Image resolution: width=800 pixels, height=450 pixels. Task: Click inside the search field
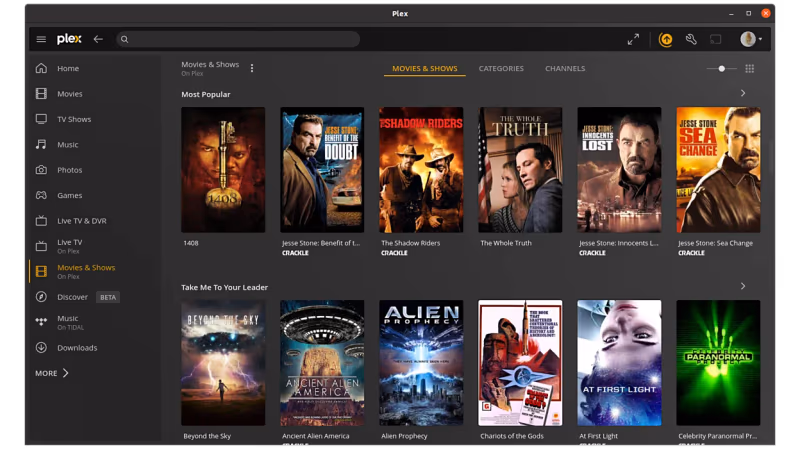point(238,39)
